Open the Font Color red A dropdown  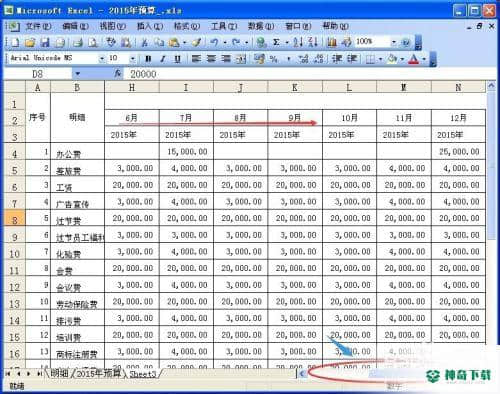click(424, 59)
